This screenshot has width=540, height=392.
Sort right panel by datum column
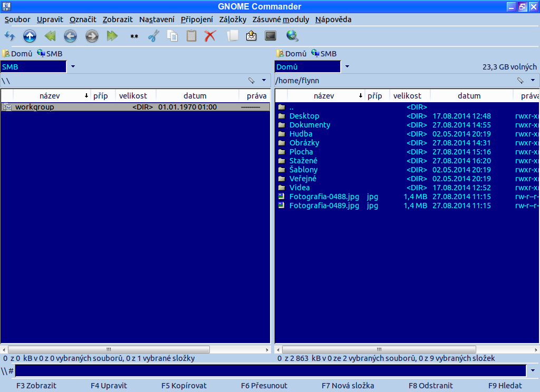pos(471,96)
